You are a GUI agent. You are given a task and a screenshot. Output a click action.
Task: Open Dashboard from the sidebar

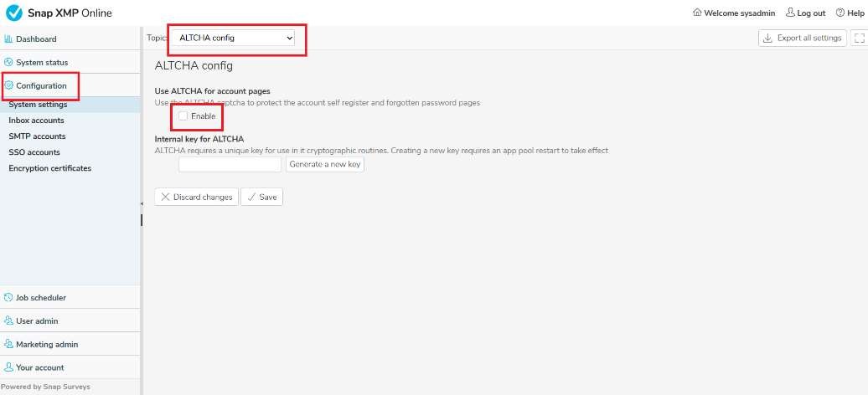36,38
